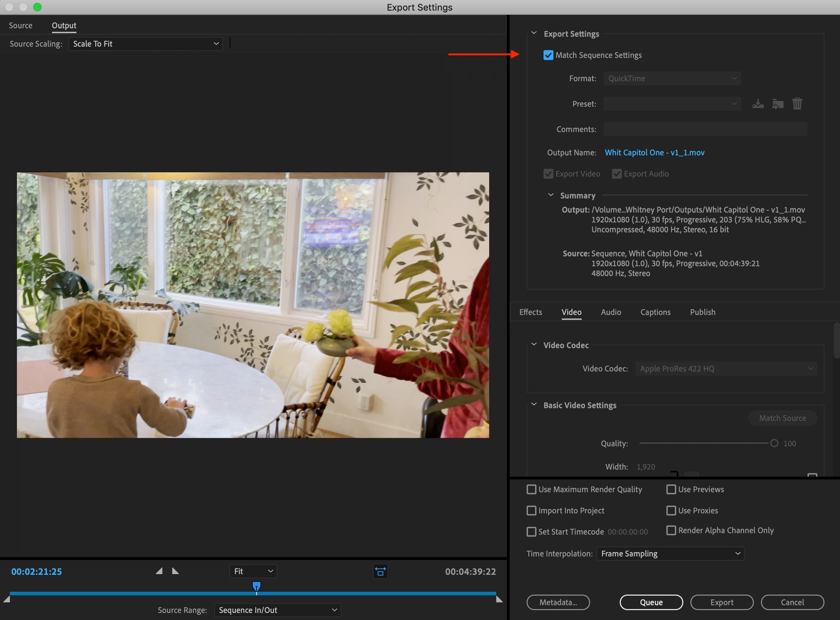
Task: Click the Quality slider handle
Action: coord(774,443)
